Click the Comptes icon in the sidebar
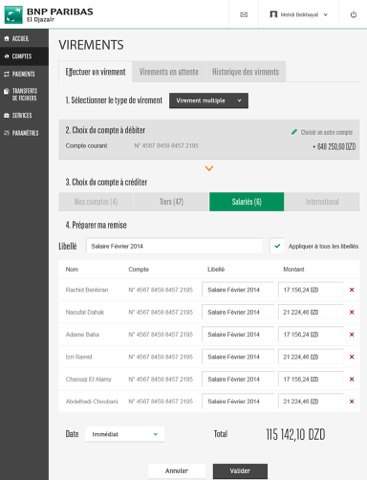Viewport: 367px width, 480px height. click(6, 56)
